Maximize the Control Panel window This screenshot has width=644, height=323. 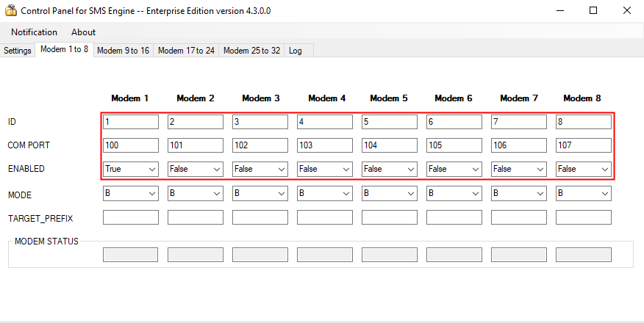[593, 11]
